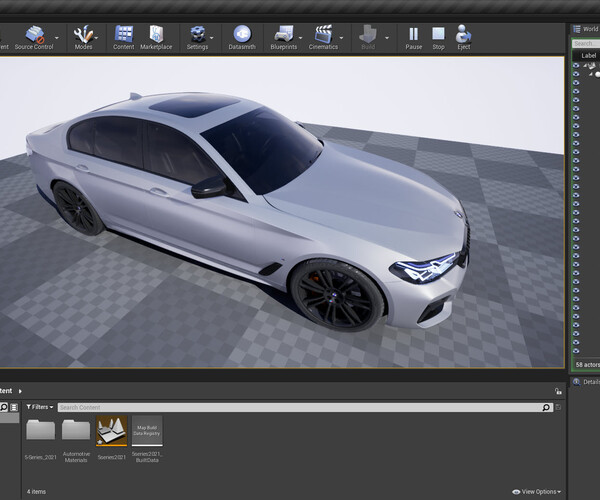The width and height of the screenshot is (600, 500).
Task: Expand the Content breadcrumb path arrow
Action: (20, 391)
